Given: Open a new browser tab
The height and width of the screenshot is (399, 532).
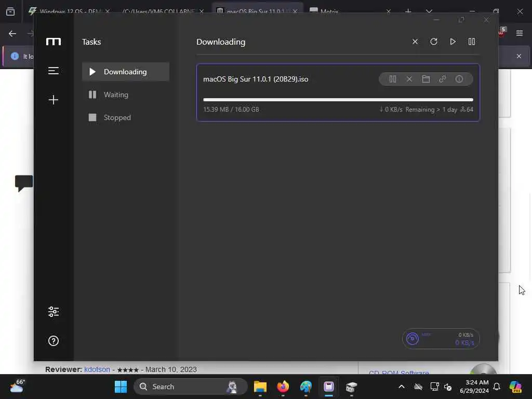Looking at the screenshot, I should tap(408, 11).
